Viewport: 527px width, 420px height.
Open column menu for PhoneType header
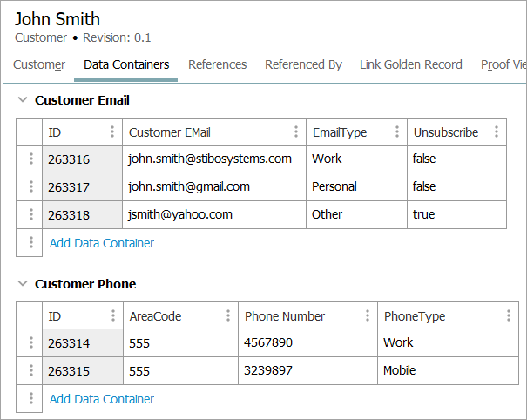click(x=508, y=316)
